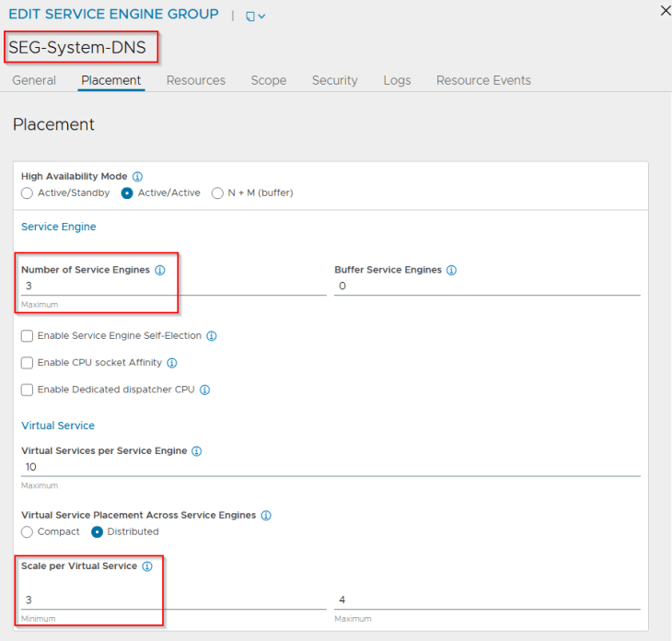Click info icon beside High Availability Mode

(x=137, y=176)
